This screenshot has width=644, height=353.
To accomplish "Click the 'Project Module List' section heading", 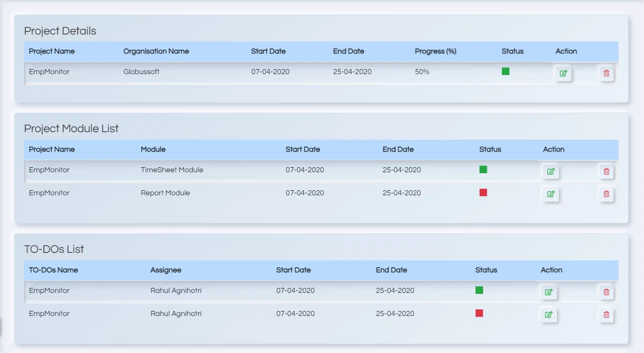I will [x=72, y=129].
